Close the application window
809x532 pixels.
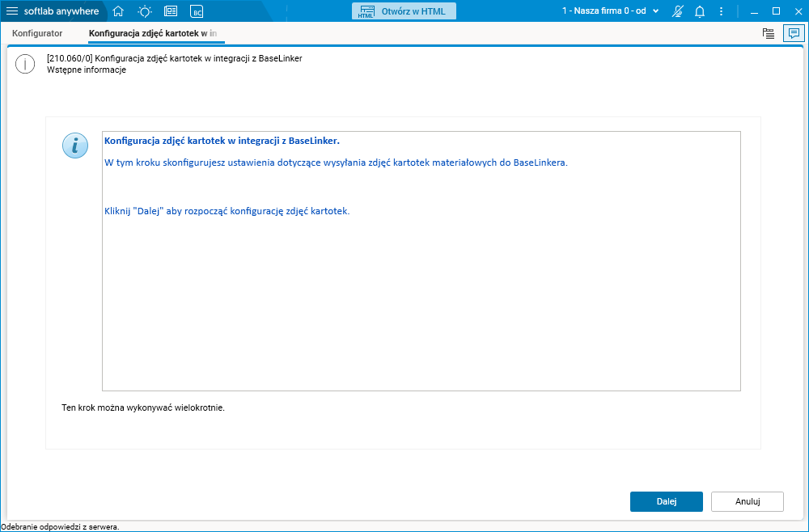pos(798,11)
